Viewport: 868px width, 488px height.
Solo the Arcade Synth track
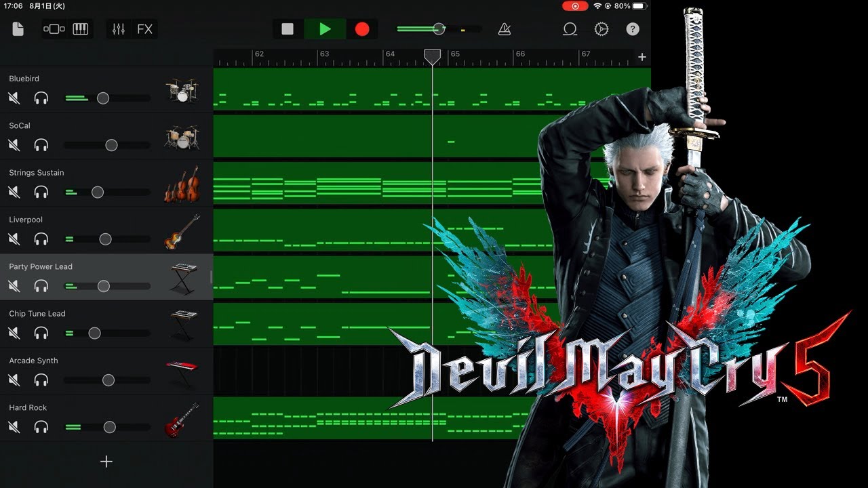point(41,380)
